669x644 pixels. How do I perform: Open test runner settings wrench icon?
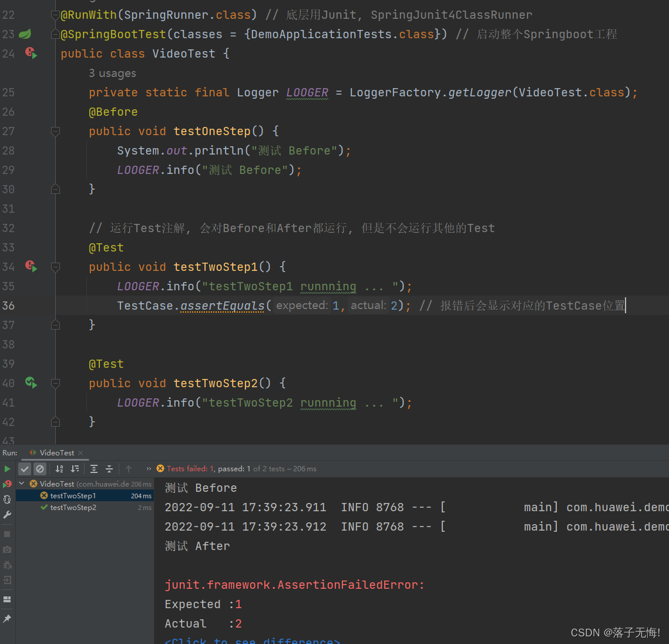click(x=7, y=515)
